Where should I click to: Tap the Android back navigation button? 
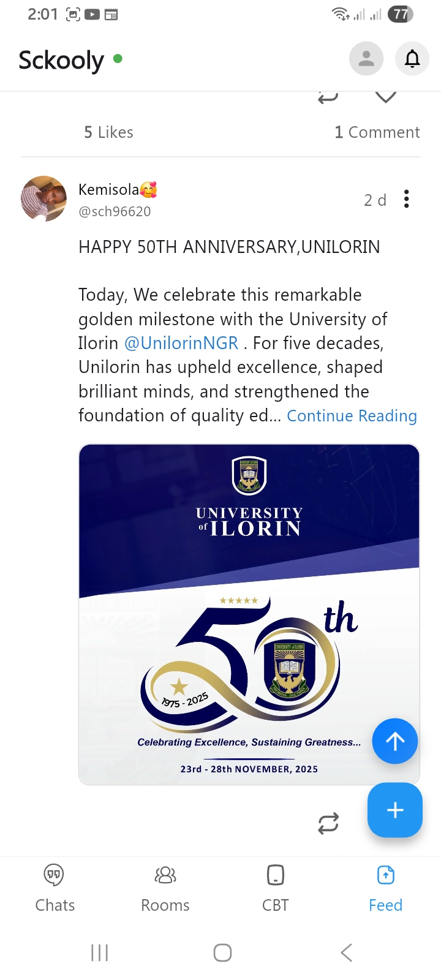click(x=346, y=952)
